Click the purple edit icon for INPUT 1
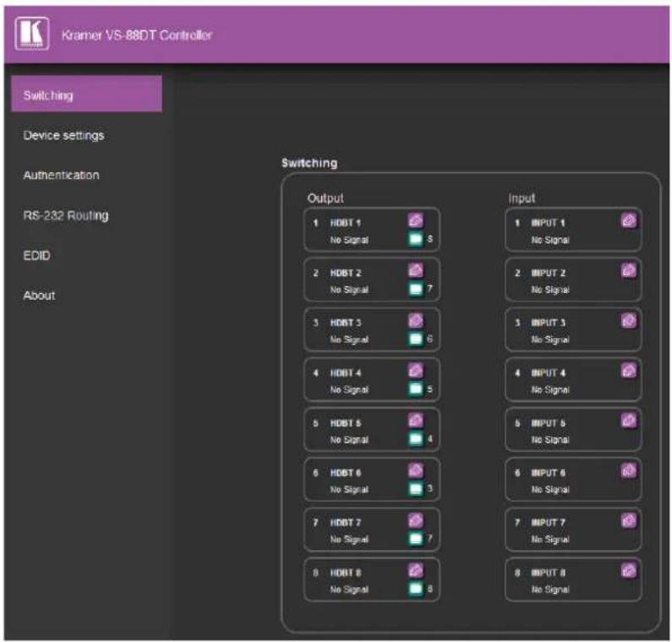Image resolution: width=672 pixels, height=642 pixels. (x=629, y=220)
